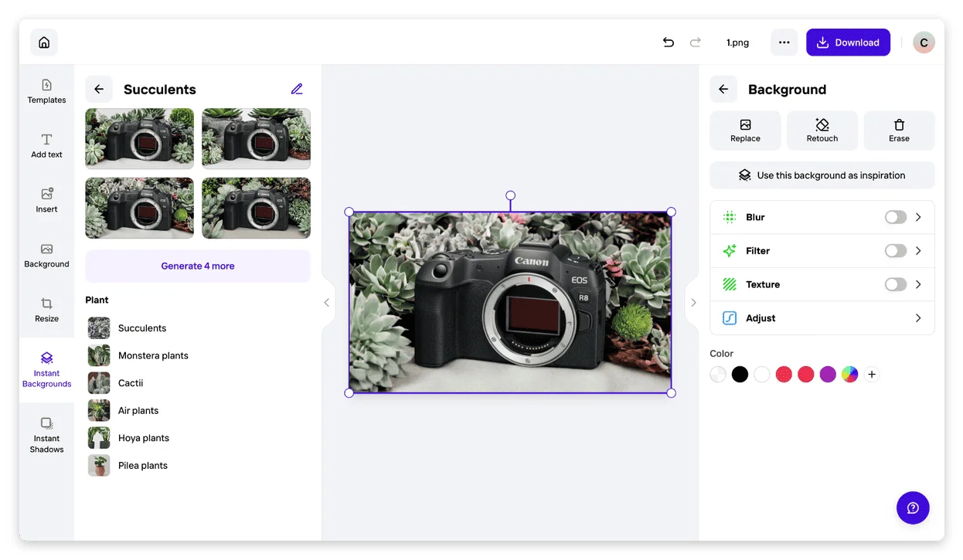
Task: Click the Texture striped icon
Action: [730, 284]
